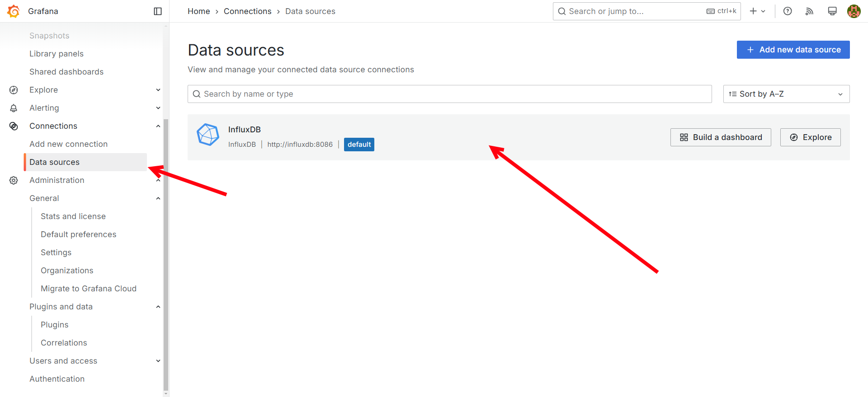Click the monitor icon in top bar
Image resolution: width=868 pixels, height=397 pixels.
pyautogui.click(x=832, y=11)
